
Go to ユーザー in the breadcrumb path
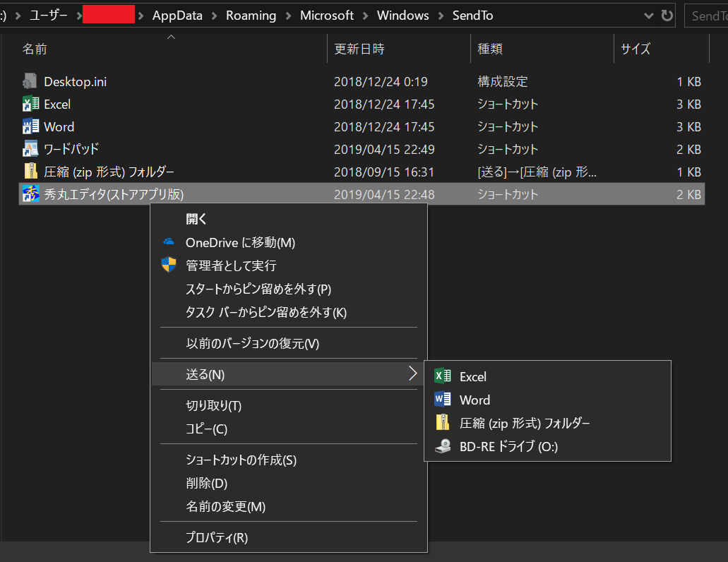(x=49, y=16)
